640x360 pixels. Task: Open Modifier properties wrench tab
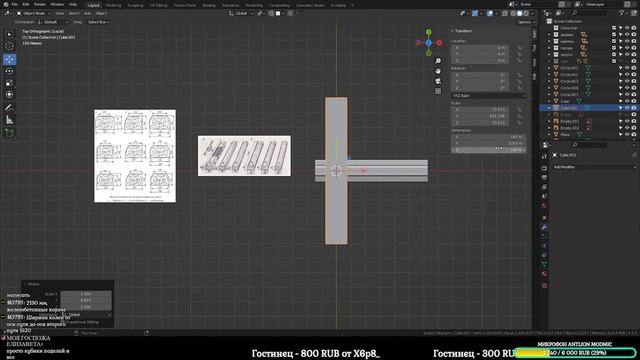[544, 227]
